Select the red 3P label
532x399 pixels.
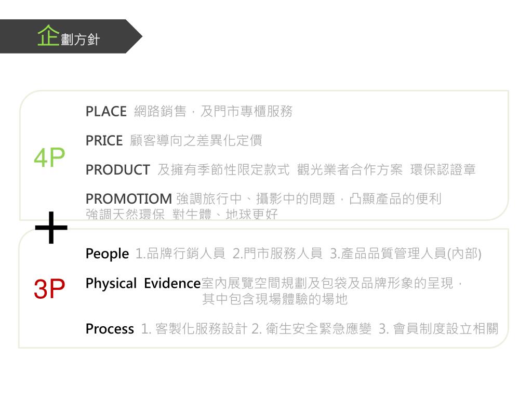pyautogui.click(x=49, y=289)
